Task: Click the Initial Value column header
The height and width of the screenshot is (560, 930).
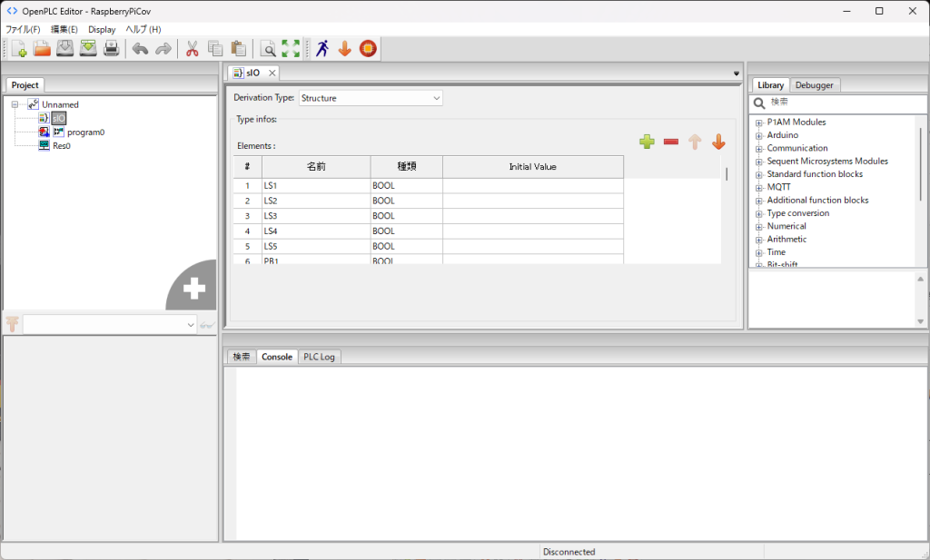Action: [532, 166]
